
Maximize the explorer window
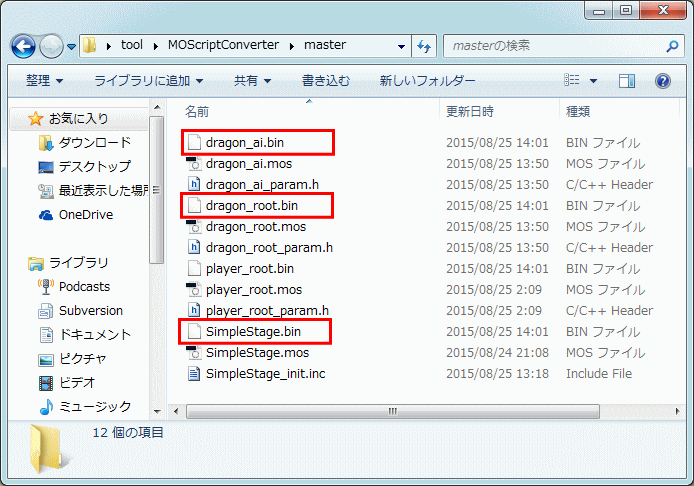click(626, 11)
